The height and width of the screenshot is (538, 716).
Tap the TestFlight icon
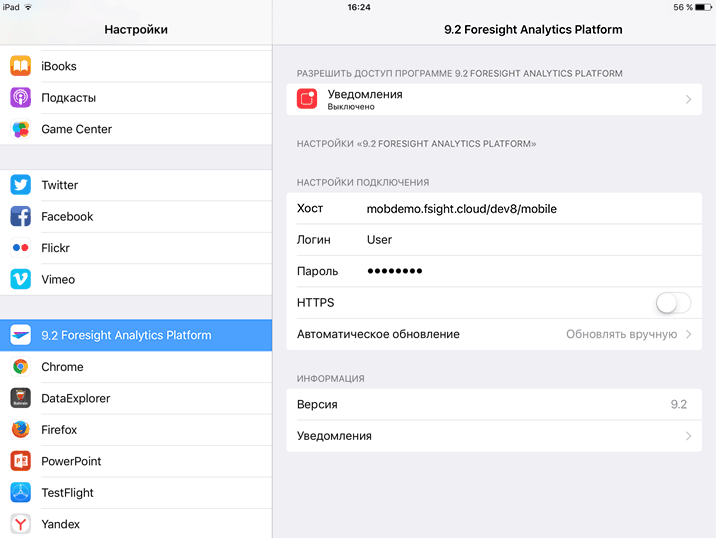21,492
